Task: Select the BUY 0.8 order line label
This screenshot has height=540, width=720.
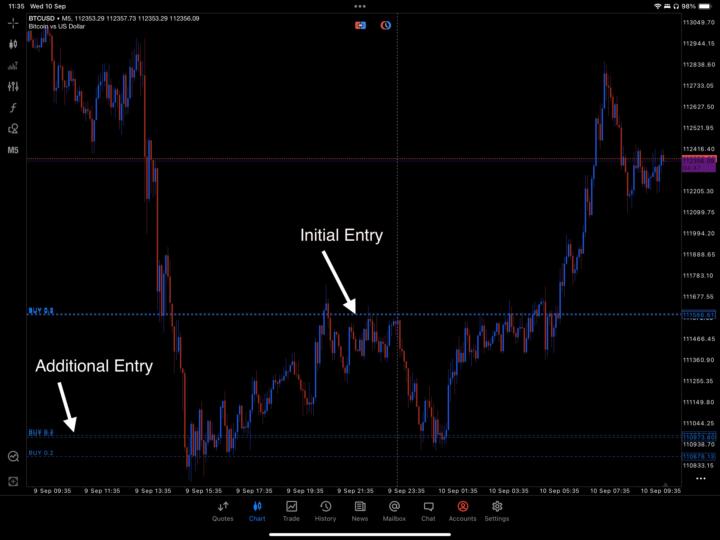Action: coord(41,311)
